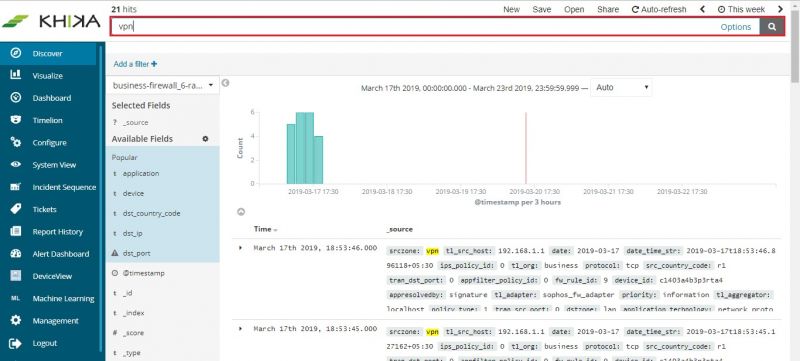Viewport: 800px width, 361px height.
Task: Go to next time range arrow
Action: click(780, 9)
